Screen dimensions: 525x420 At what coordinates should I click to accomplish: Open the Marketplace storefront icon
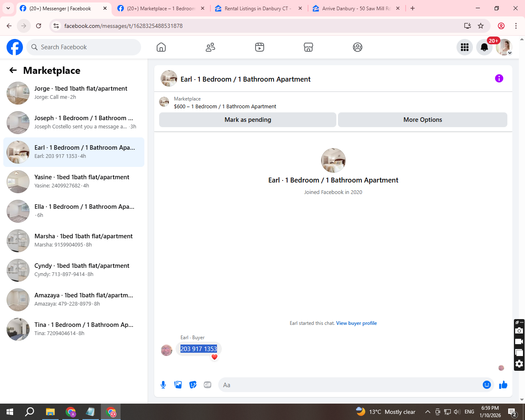308,47
